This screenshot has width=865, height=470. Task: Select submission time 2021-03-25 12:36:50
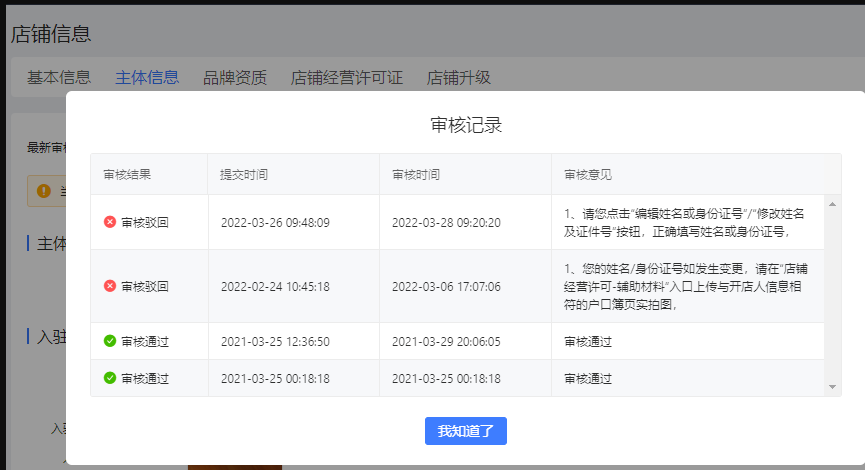[275, 341]
